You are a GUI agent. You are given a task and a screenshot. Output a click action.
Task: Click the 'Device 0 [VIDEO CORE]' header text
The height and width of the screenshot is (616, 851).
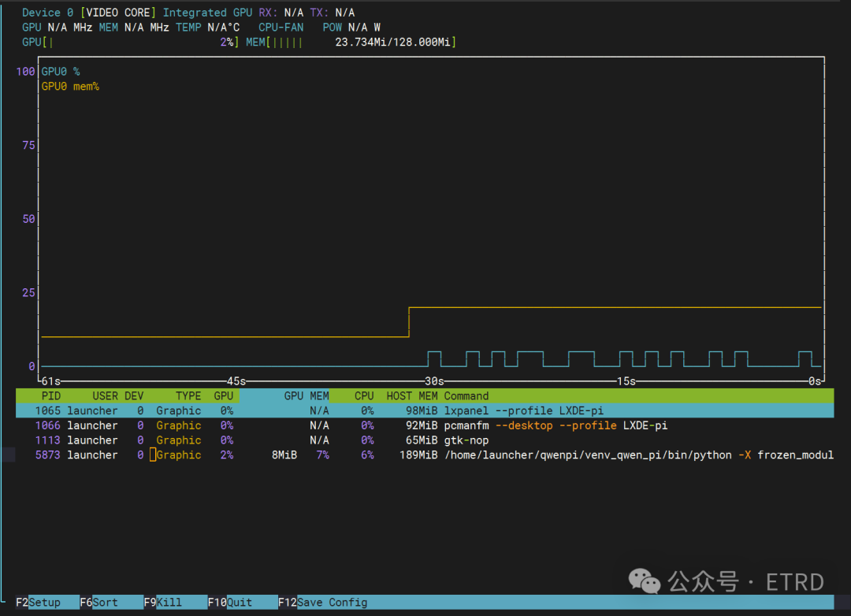[89, 13]
